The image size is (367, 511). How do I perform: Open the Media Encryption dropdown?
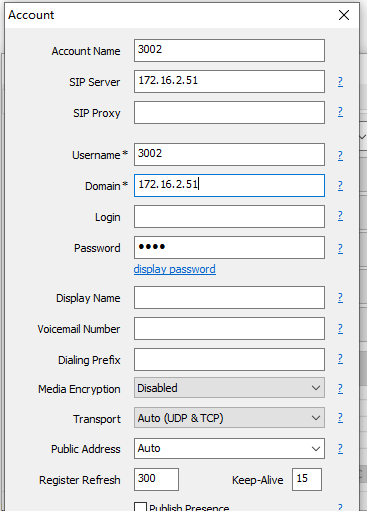click(229, 388)
